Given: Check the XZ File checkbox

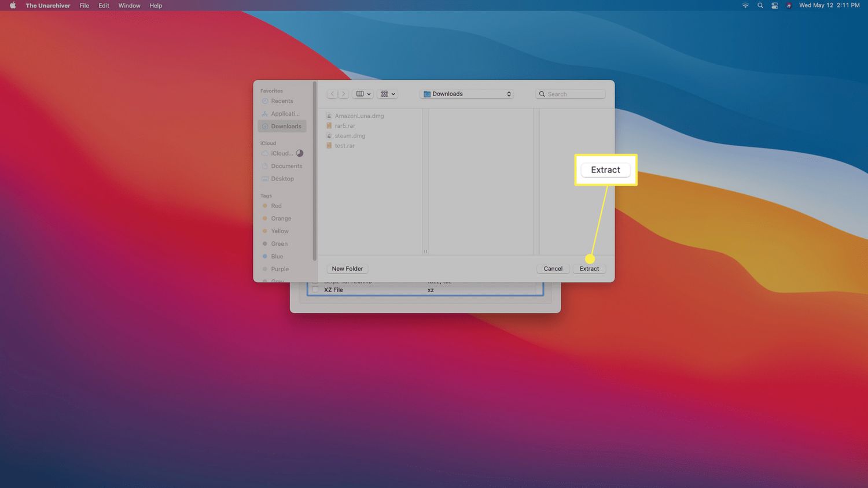Looking at the screenshot, I should (x=315, y=290).
